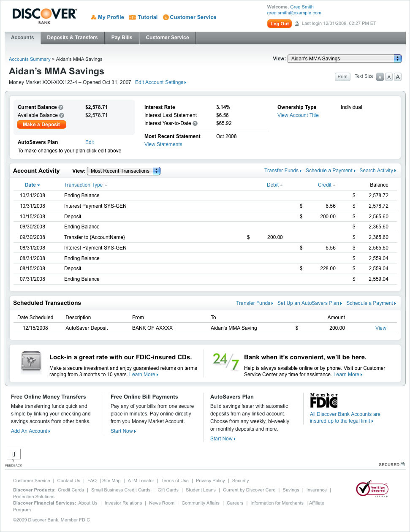Click the Transfer to {AccountName} row text

point(95,237)
